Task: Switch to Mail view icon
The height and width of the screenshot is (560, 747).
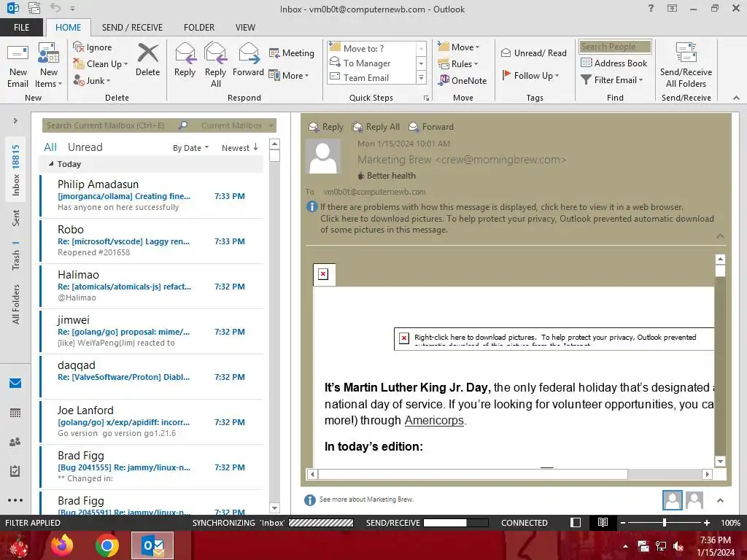Action: pos(15,383)
